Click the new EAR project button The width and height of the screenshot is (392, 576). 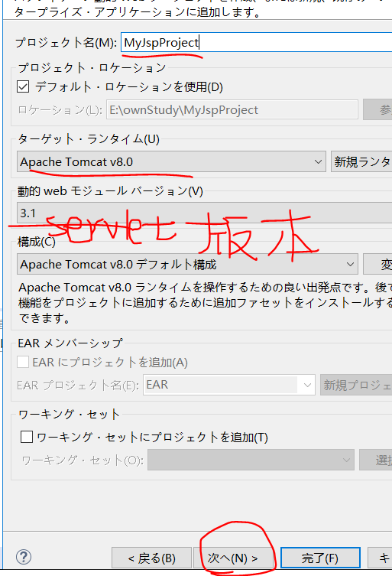click(x=356, y=385)
